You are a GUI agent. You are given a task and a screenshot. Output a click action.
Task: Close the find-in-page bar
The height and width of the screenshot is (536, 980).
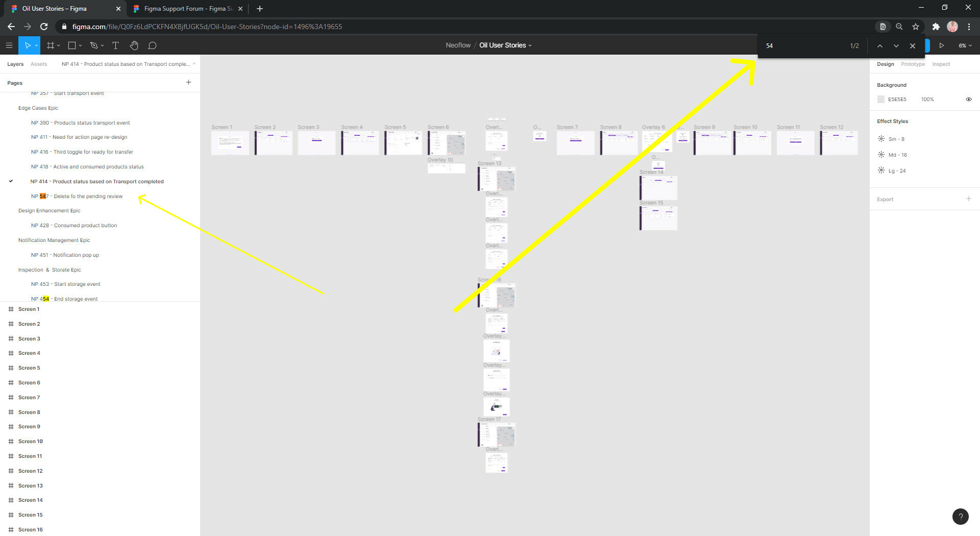point(913,46)
